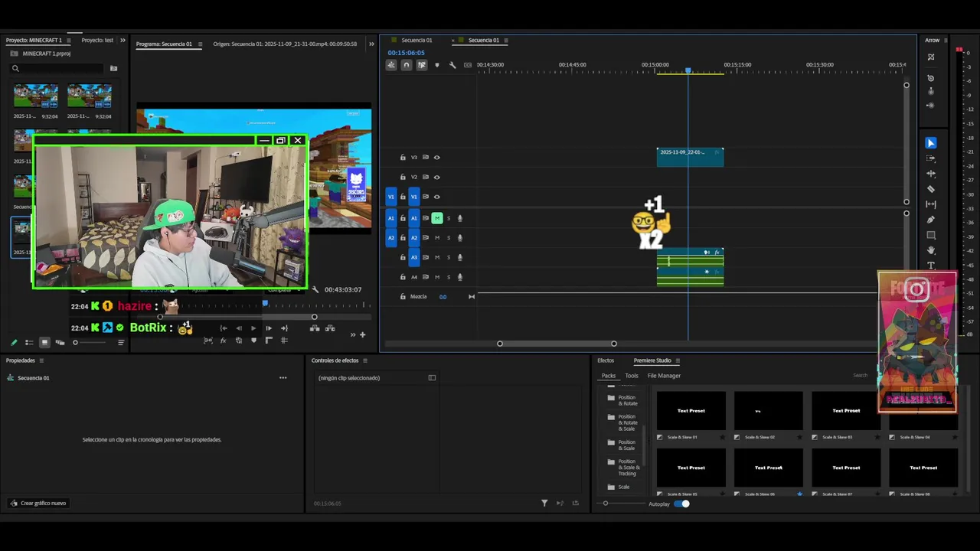The height and width of the screenshot is (551, 980).
Task: Turn off the Autoplay switch
Action: pyautogui.click(x=681, y=504)
